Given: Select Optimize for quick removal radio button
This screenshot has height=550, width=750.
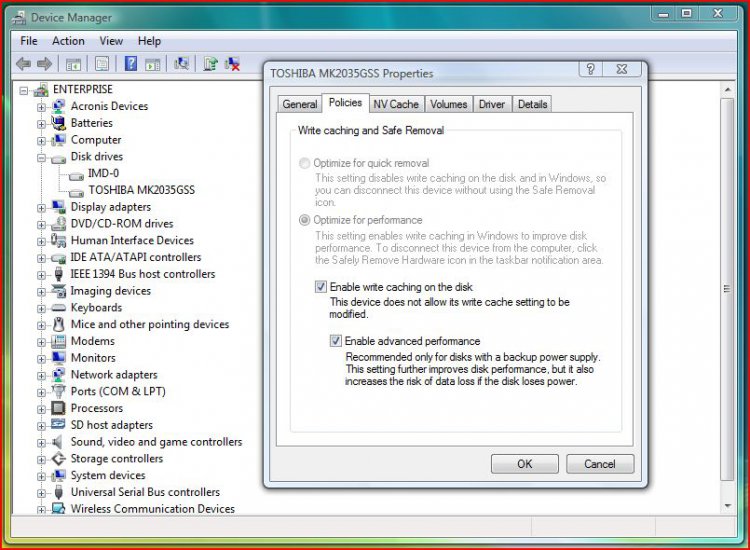Looking at the screenshot, I should (x=304, y=163).
